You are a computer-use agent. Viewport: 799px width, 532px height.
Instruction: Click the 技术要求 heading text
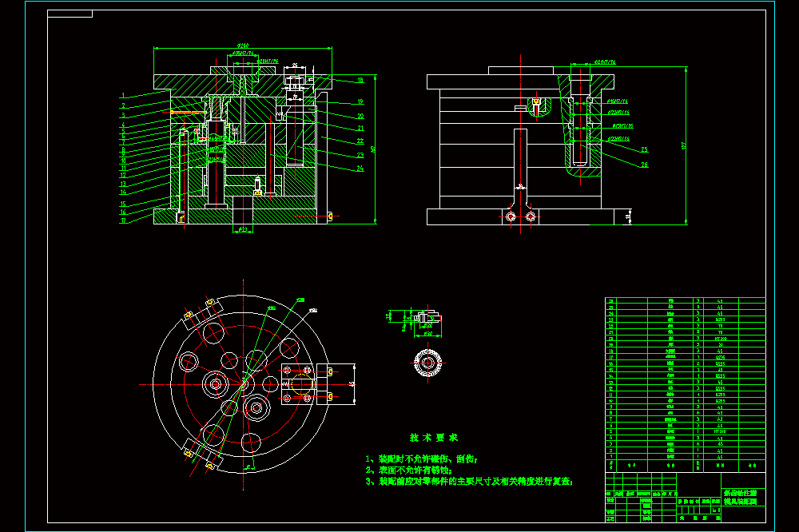coord(434,437)
